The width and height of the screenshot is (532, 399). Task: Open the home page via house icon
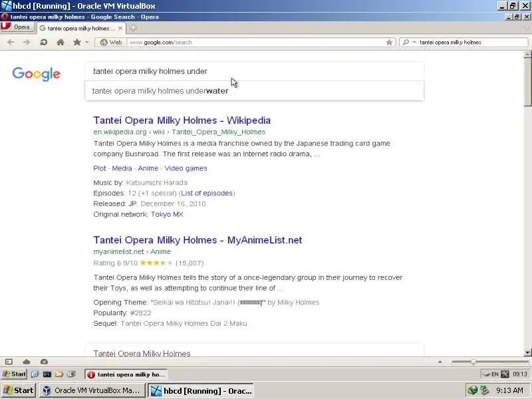(x=61, y=42)
